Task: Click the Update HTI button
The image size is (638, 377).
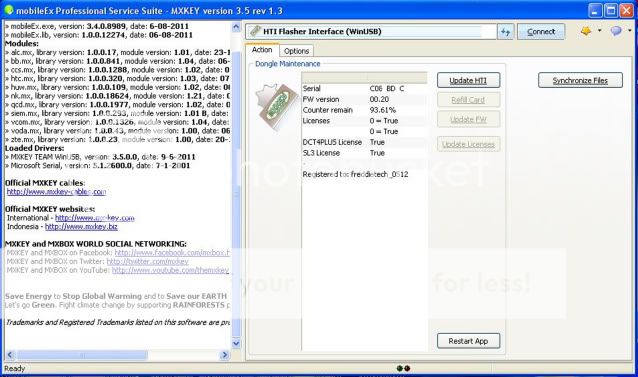Action: [468, 81]
